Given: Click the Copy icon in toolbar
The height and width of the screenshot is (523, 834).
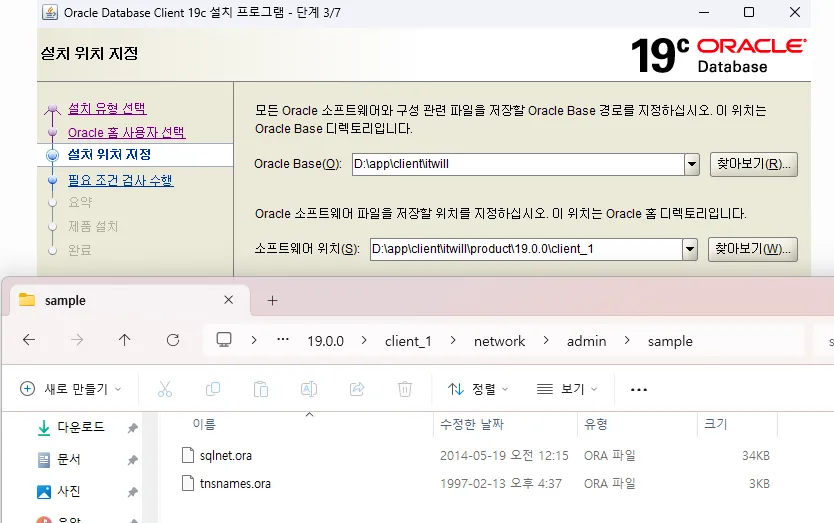Looking at the screenshot, I should click(x=213, y=389).
